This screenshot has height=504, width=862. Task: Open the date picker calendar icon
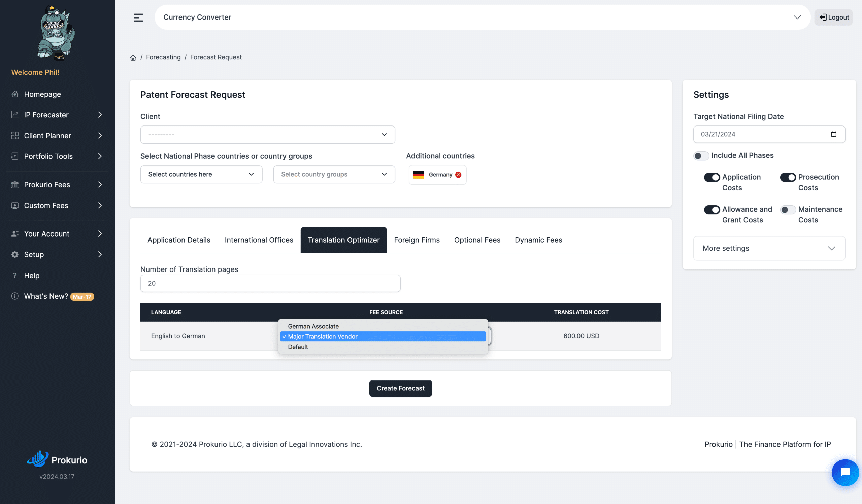[834, 134]
